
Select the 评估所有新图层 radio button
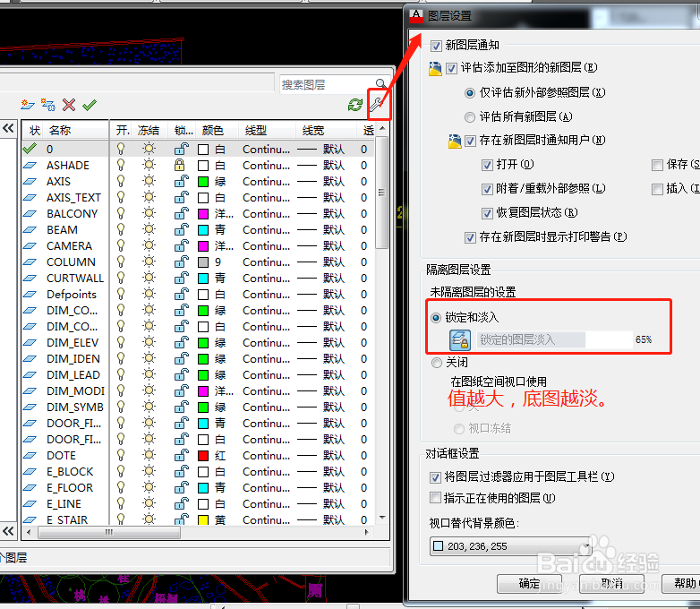click(x=470, y=117)
